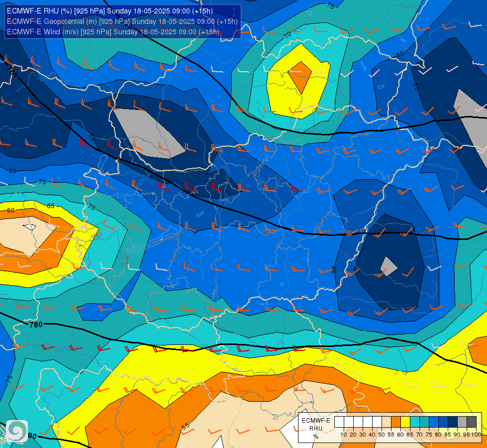Click the bold "780" geopotential contour label
Screen dimensions: 487x448
coord(36,325)
